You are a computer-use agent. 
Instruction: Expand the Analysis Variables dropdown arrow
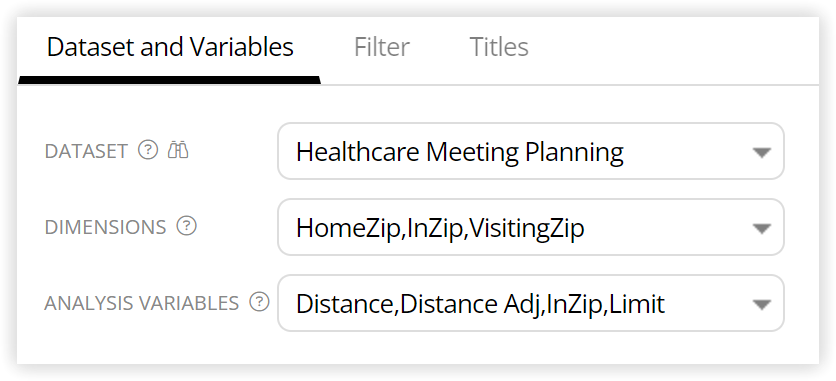point(762,304)
